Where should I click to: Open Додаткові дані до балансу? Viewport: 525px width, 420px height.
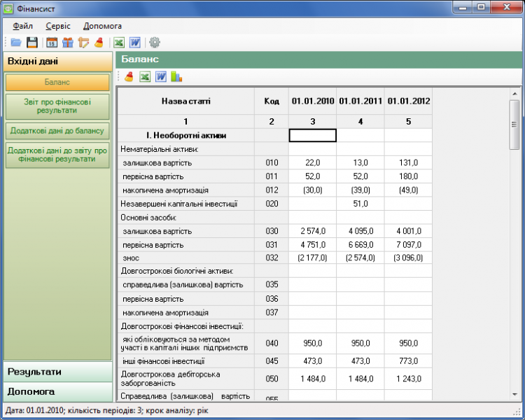click(x=57, y=131)
